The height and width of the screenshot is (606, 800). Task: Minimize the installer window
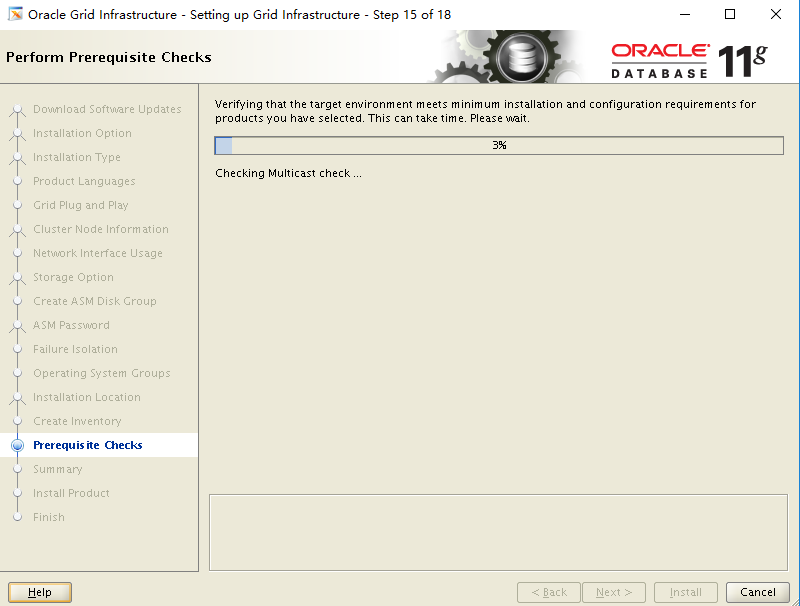click(685, 14)
